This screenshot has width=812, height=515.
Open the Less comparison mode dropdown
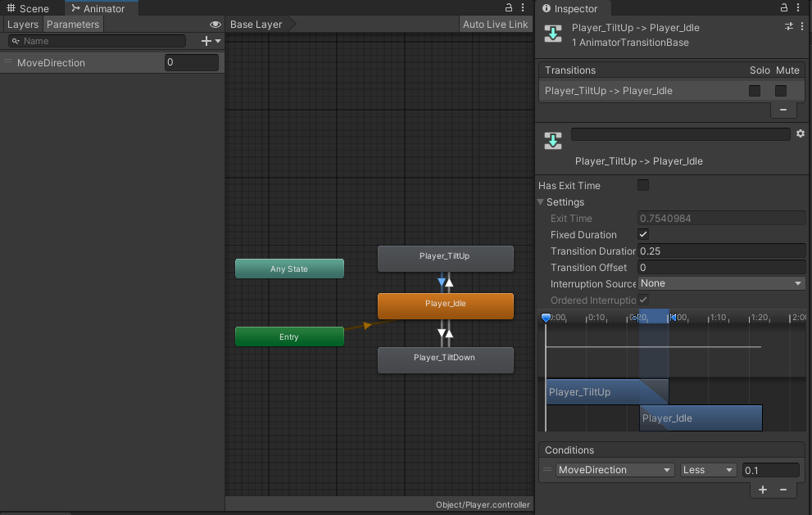[x=708, y=470]
